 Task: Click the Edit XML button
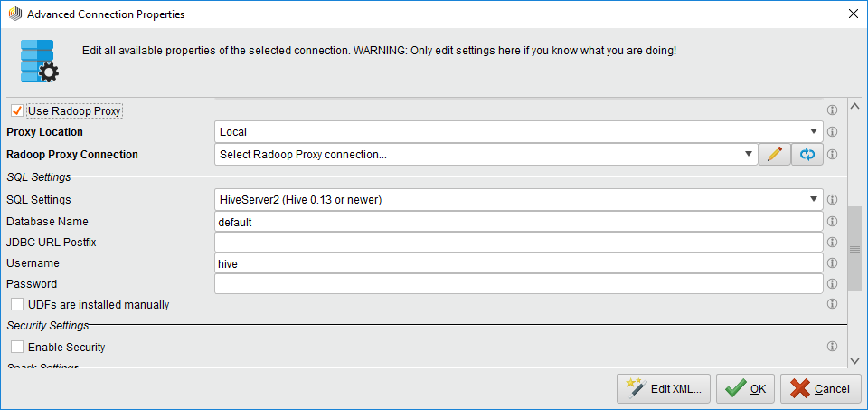click(x=665, y=389)
